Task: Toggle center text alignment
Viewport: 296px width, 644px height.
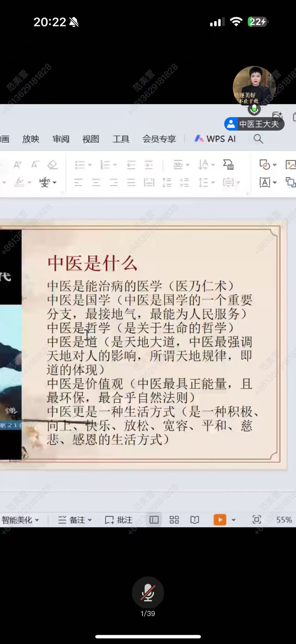Action: [96, 182]
